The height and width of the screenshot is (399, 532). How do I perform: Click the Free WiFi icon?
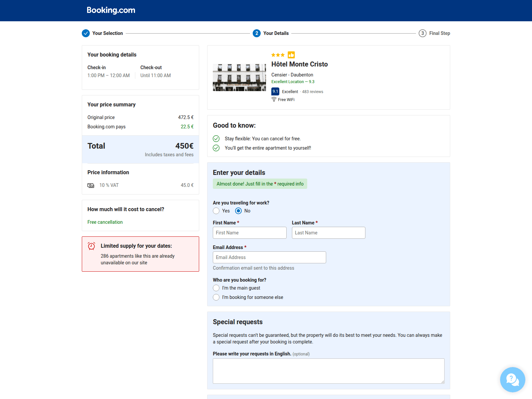(274, 99)
